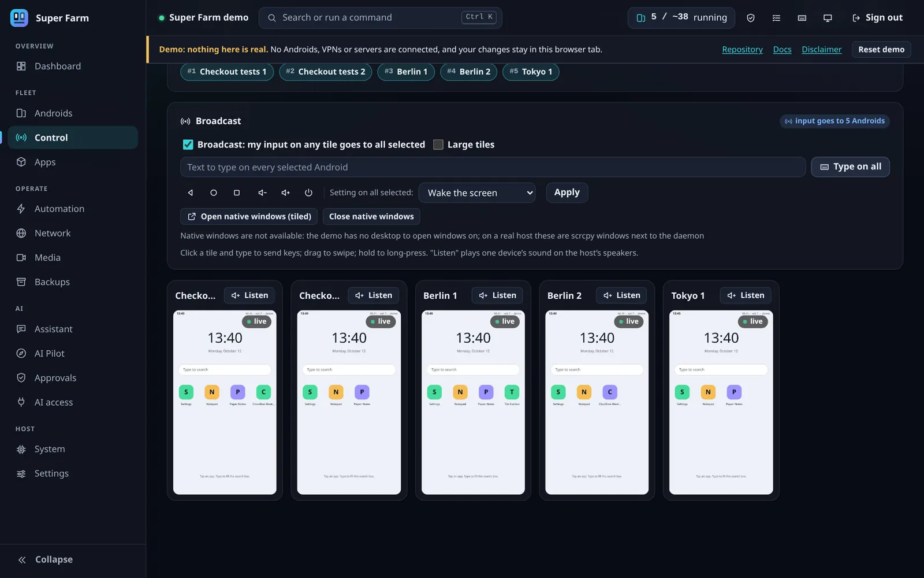The image size is (924, 578).
Task: Open recents with the square icon
Action: [x=237, y=192]
